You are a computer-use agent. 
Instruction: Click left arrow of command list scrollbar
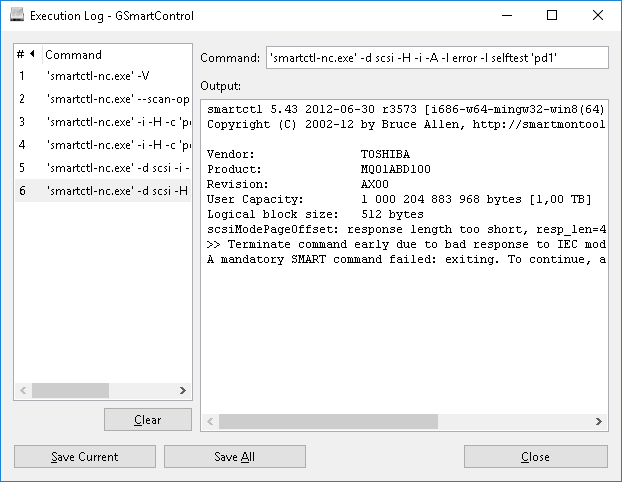click(x=23, y=390)
